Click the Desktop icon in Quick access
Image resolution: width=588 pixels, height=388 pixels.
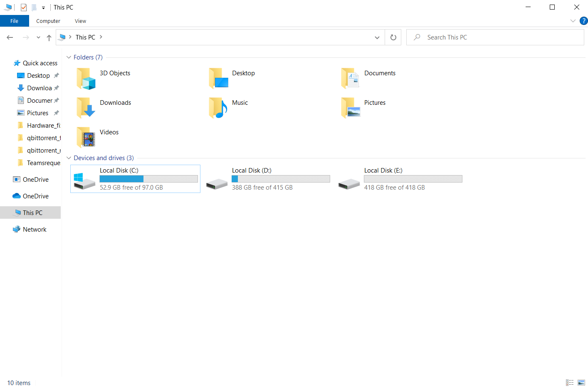[21, 76]
